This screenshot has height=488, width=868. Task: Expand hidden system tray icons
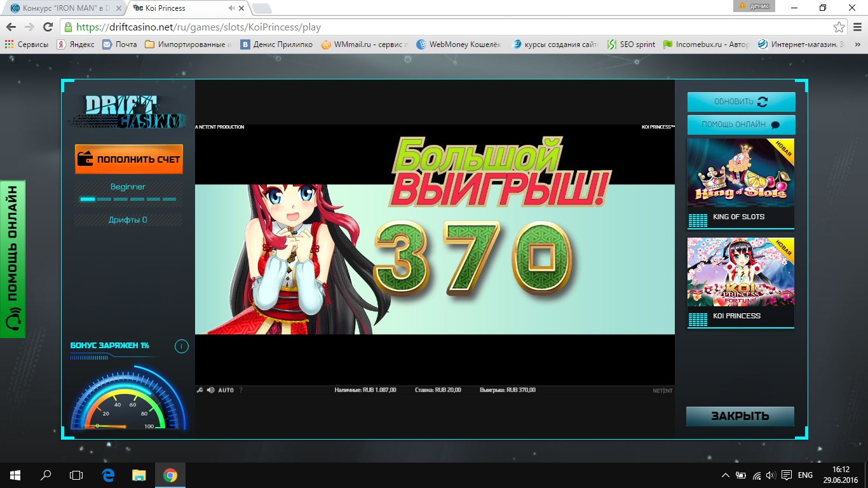(x=726, y=475)
